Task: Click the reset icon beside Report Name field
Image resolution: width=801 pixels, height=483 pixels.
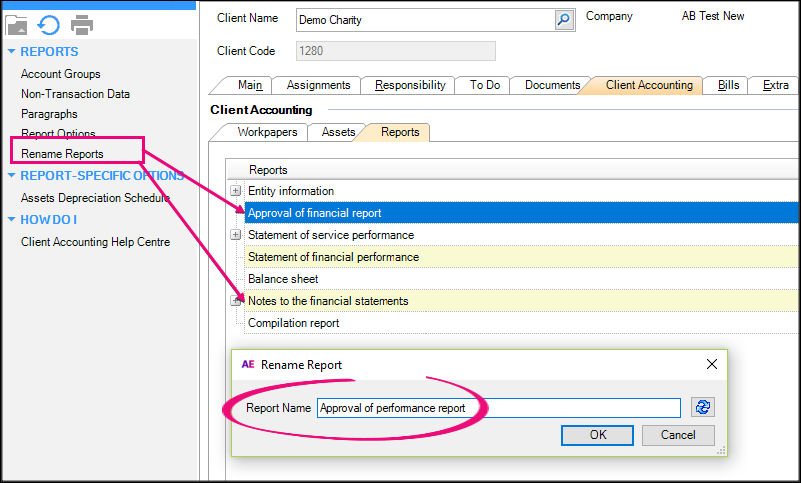Action: (x=703, y=407)
